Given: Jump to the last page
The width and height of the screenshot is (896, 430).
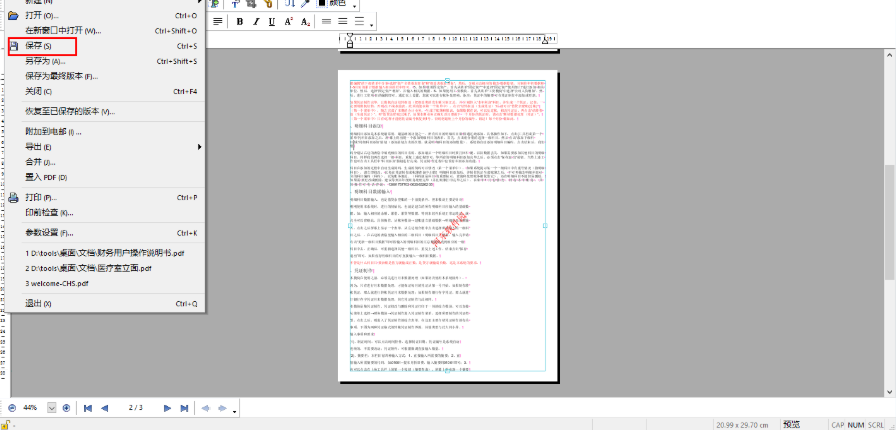Looking at the screenshot, I should pos(185,408).
